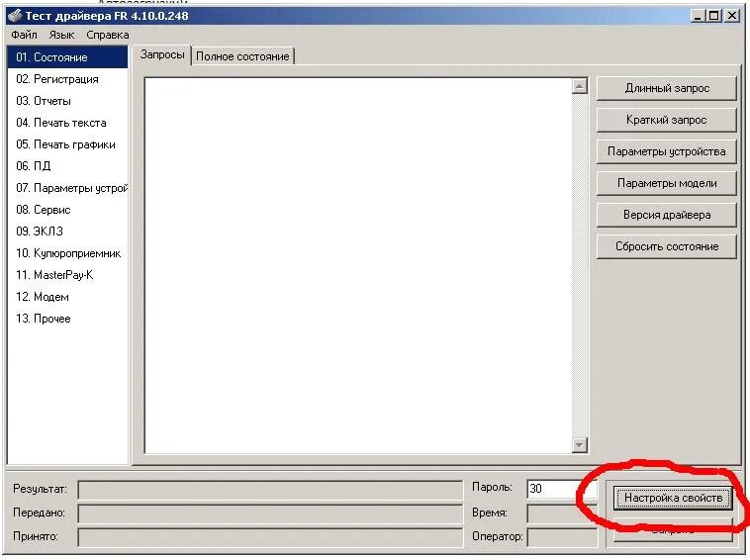Open the Файл menu
Image resolution: width=750 pixels, height=560 pixels.
(x=24, y=35)
